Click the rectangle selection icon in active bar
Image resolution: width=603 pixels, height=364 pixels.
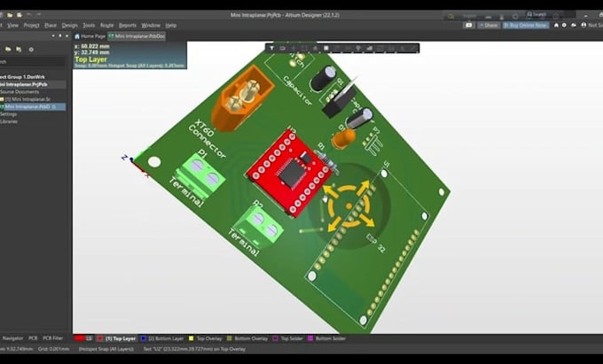[x=304, y=48]
